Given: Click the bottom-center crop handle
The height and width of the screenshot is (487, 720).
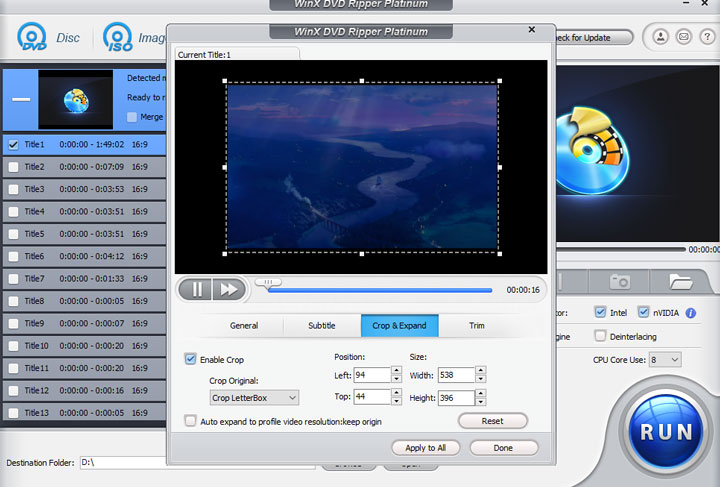Looking at the screenshot, I should [362, 254].
